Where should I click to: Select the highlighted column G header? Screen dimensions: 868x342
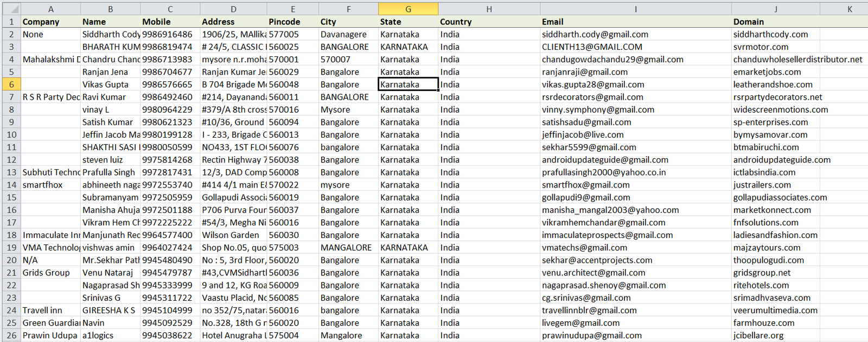[x=408, y=9]
